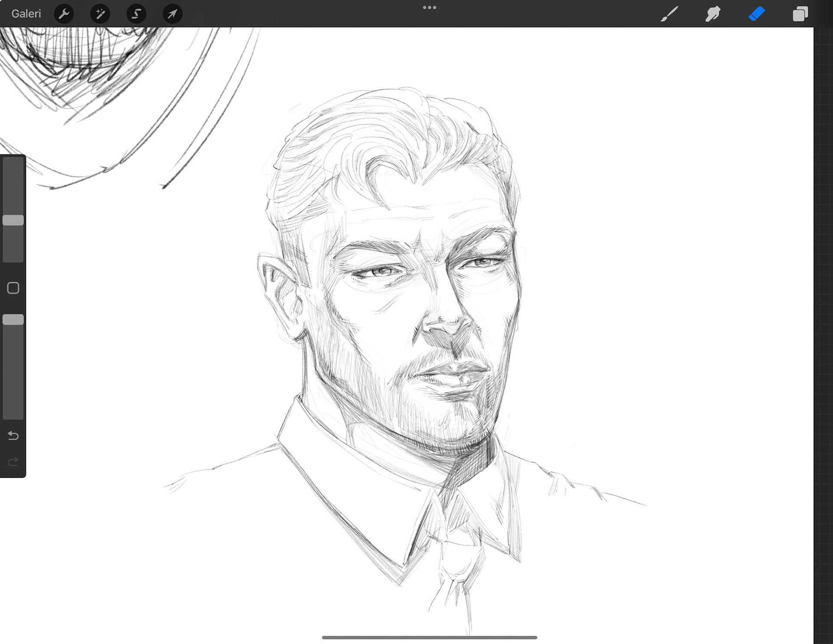Tap the home indicator bar at the bottom
The width and height of the screenshot is (833, 644).
(x=429, y=637)
